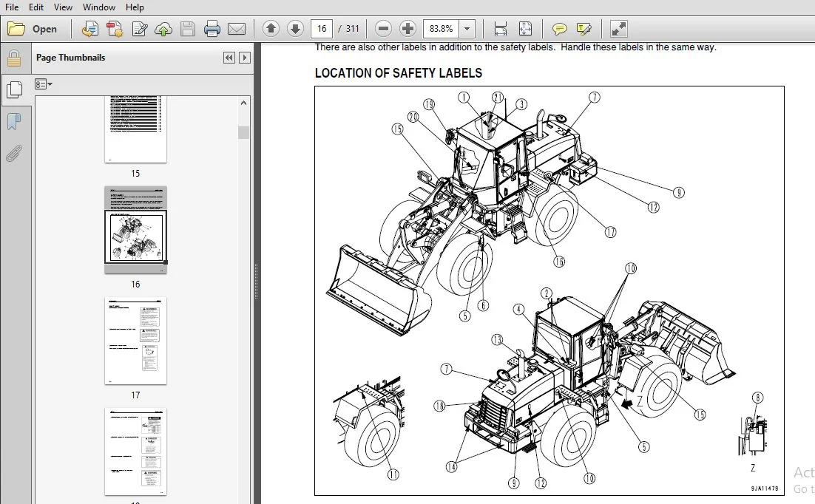
Task: Click the upload to cloud icon
Action: point(163,29)
